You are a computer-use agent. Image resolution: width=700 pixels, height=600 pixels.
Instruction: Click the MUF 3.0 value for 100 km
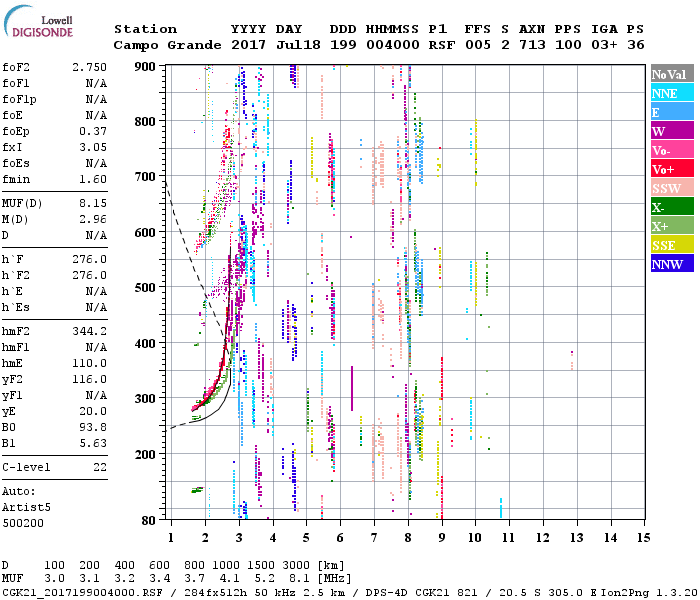tap(54, 579)
